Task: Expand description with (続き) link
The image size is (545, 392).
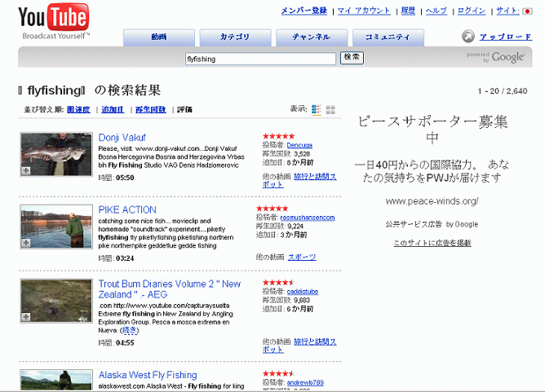Action: point(130,330)
